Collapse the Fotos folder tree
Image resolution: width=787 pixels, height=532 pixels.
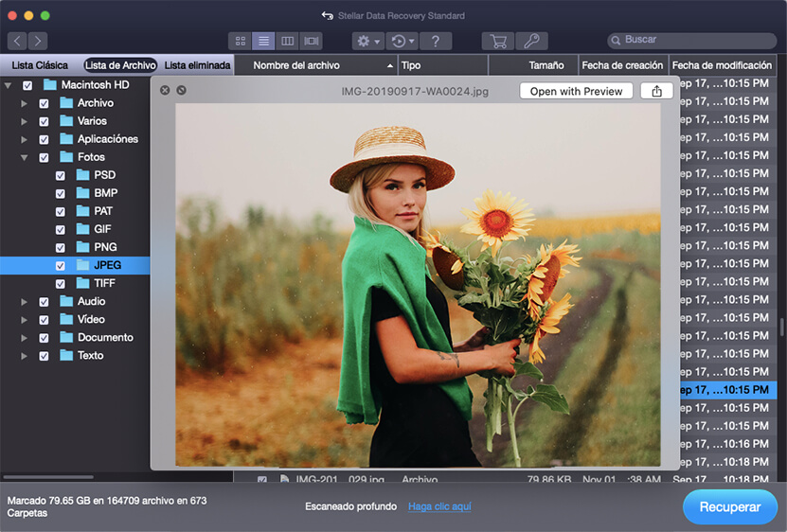click(x=24, y=157)
